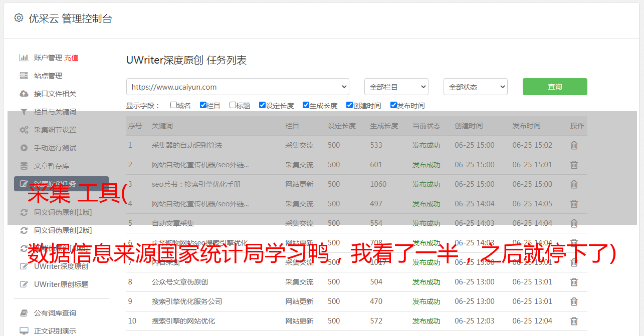Click the green 查询 button
Screen dimensions: 644x336
[555, 87]
